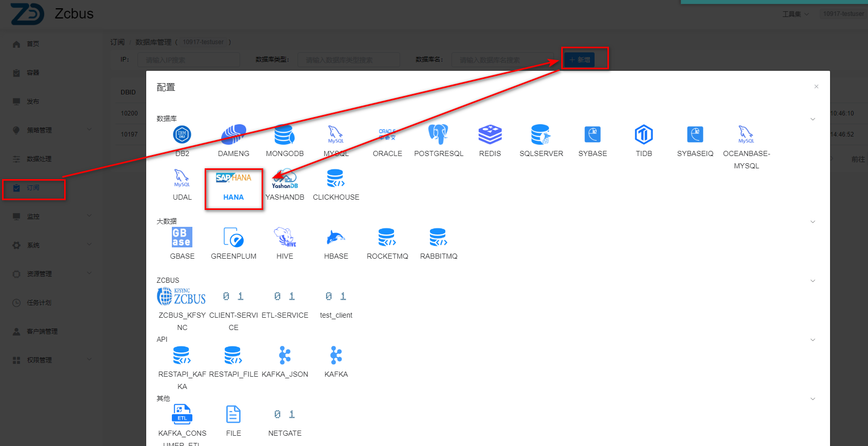Select the HIVE big data icon
The width and height of the screenshot is (868, 446).
285,238
